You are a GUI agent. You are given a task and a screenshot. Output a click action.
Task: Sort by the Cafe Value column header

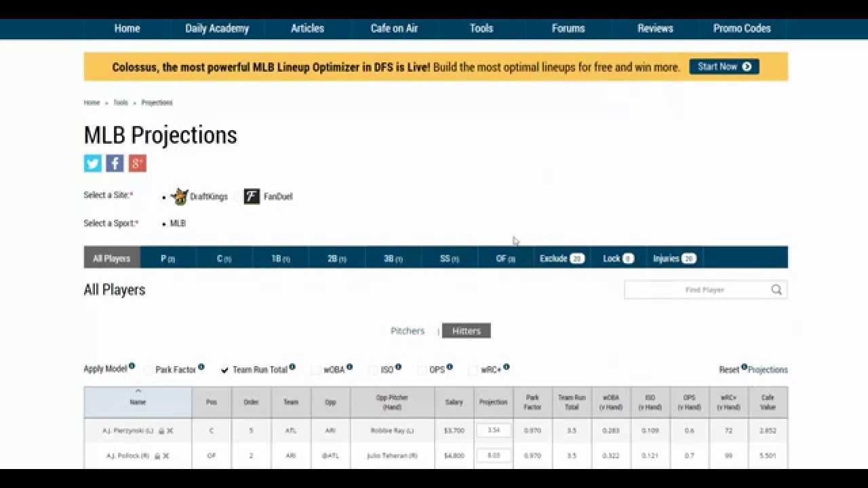click(768, 402)
